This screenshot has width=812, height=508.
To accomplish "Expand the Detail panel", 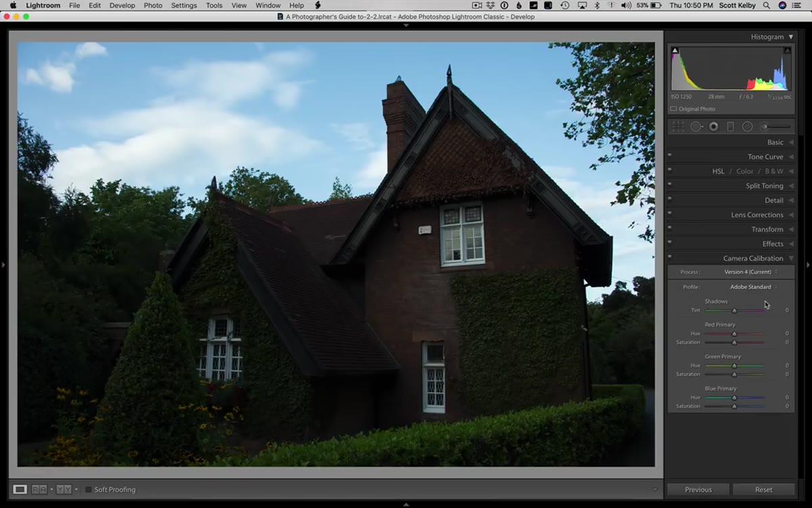I will [x=791, y=200].
